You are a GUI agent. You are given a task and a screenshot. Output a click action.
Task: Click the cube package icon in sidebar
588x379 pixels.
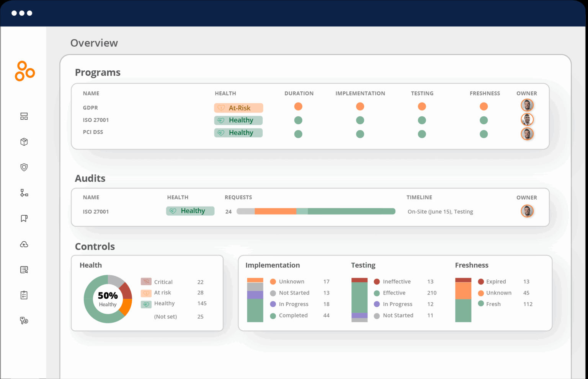24,142
